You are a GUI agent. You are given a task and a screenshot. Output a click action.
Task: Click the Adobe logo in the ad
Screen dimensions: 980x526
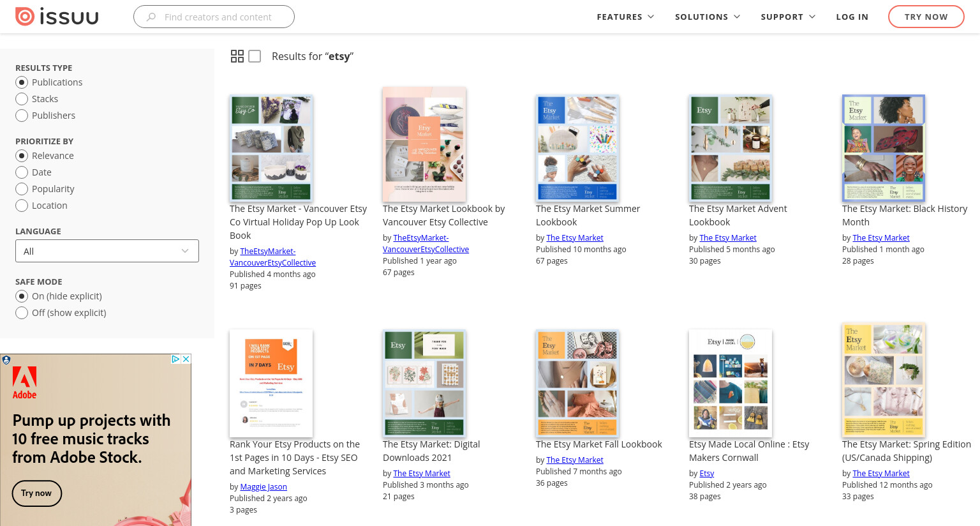pos(24,383)
